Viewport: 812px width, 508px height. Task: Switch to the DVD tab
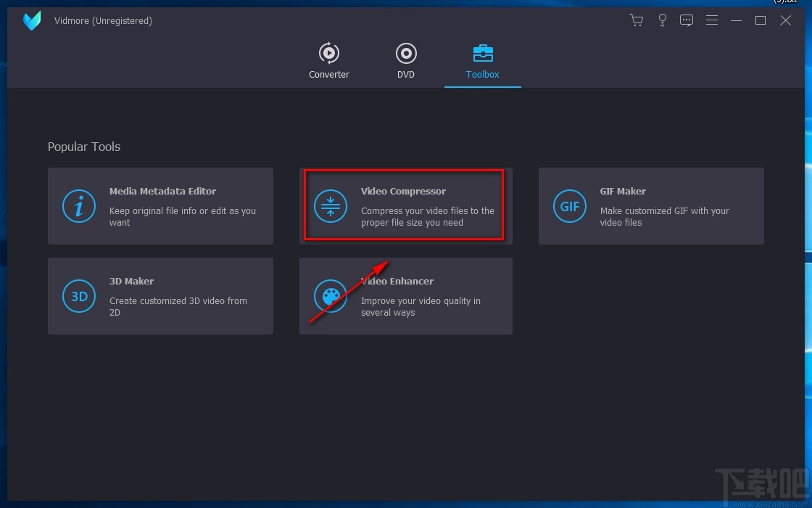[x=406, y=61]
